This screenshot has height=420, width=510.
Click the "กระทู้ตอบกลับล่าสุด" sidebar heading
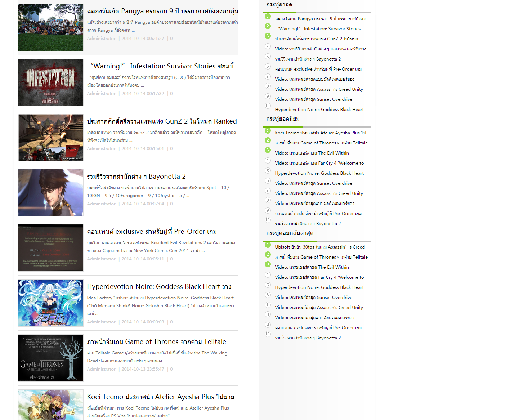[x=290, y=233]
